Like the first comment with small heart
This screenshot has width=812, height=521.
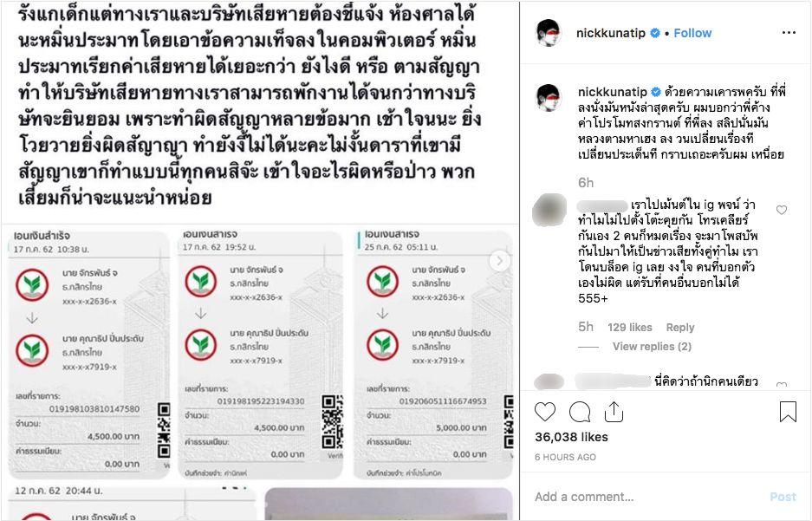coord(782,210)
